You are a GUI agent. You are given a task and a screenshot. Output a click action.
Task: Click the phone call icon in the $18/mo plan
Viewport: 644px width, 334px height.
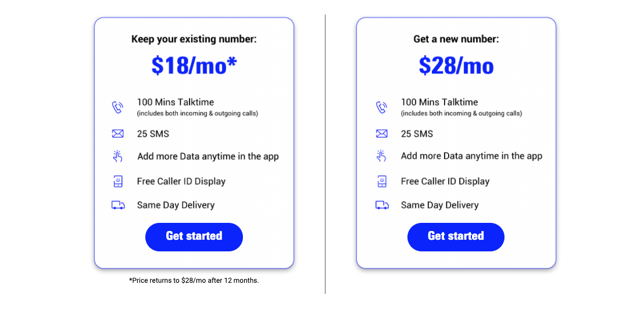(x=117, y=107)
